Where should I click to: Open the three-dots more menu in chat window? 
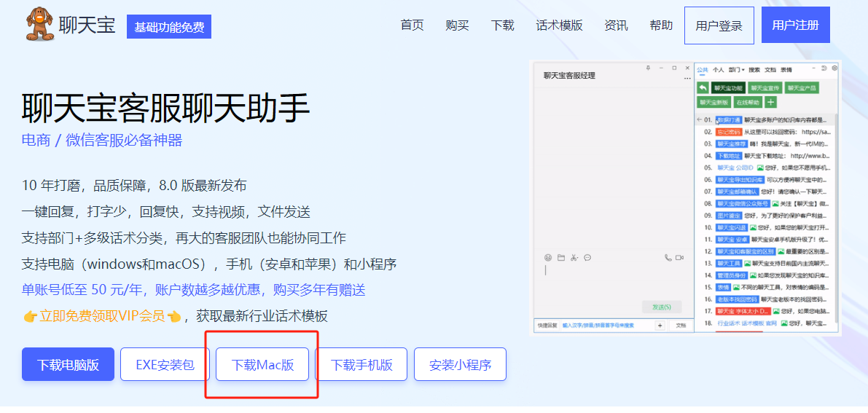(x=687, y=79)
